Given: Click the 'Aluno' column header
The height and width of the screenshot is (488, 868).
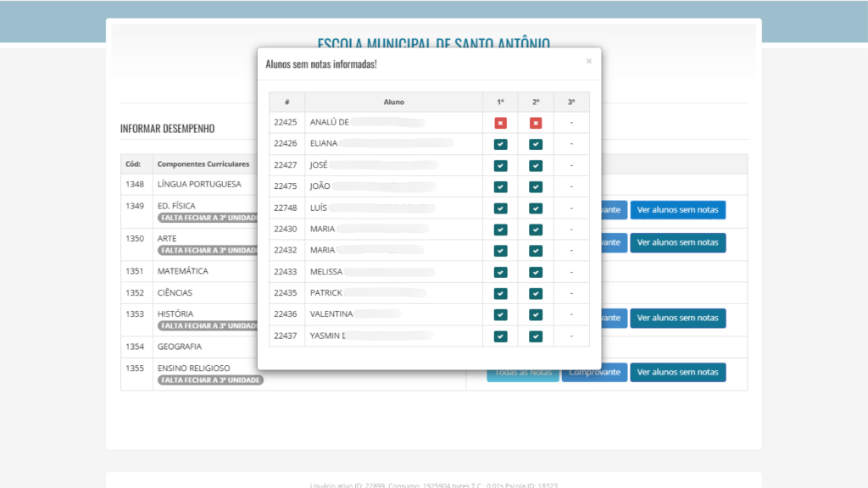Looking at the screenshot, I should 393,102.
